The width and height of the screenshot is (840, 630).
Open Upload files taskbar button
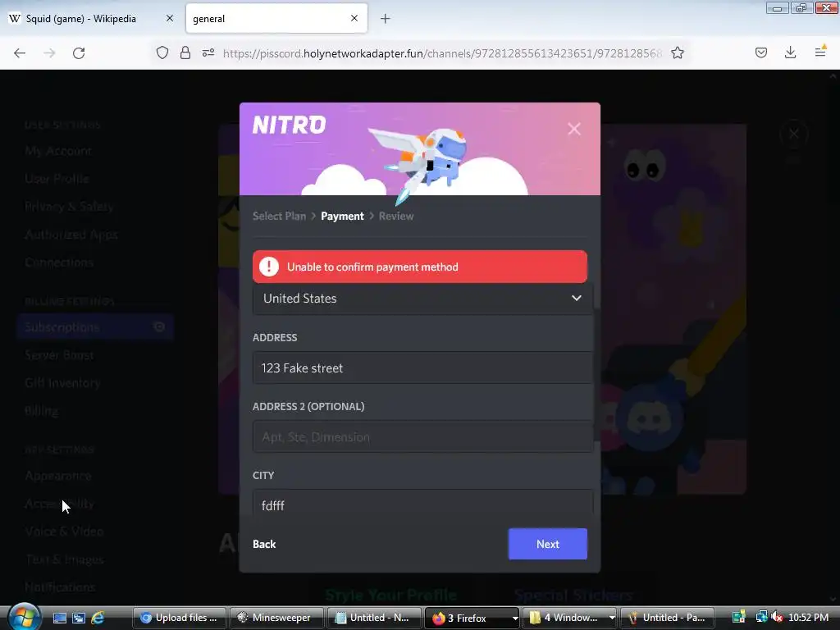(180, 618)
